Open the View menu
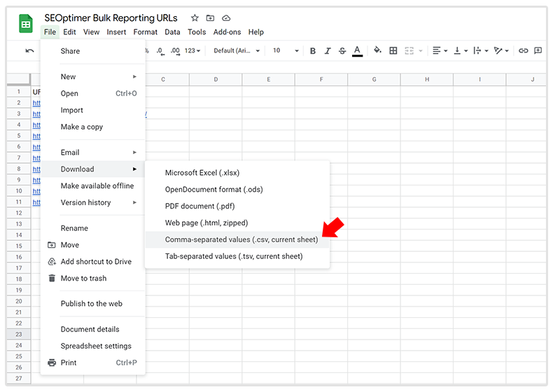553x392 pixels. pyautogui.click(x=91, y=32)
